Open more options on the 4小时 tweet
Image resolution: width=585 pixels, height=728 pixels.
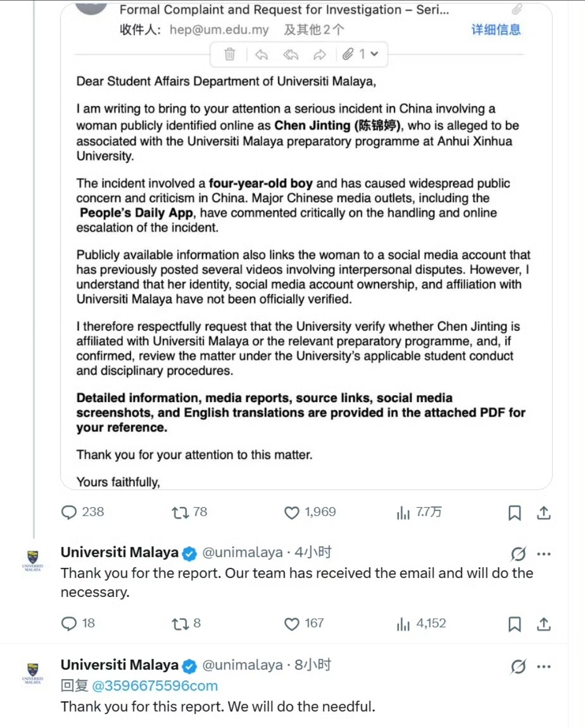click(x=544, y=554)
